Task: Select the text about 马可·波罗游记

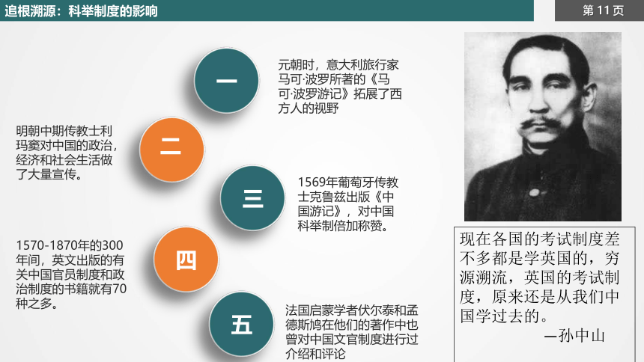Action: coord(339,87)
